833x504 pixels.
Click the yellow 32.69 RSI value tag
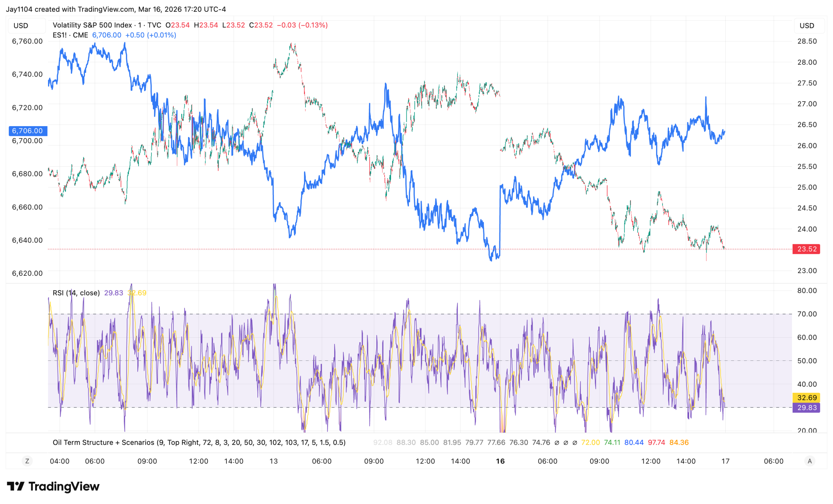[806, 398]
